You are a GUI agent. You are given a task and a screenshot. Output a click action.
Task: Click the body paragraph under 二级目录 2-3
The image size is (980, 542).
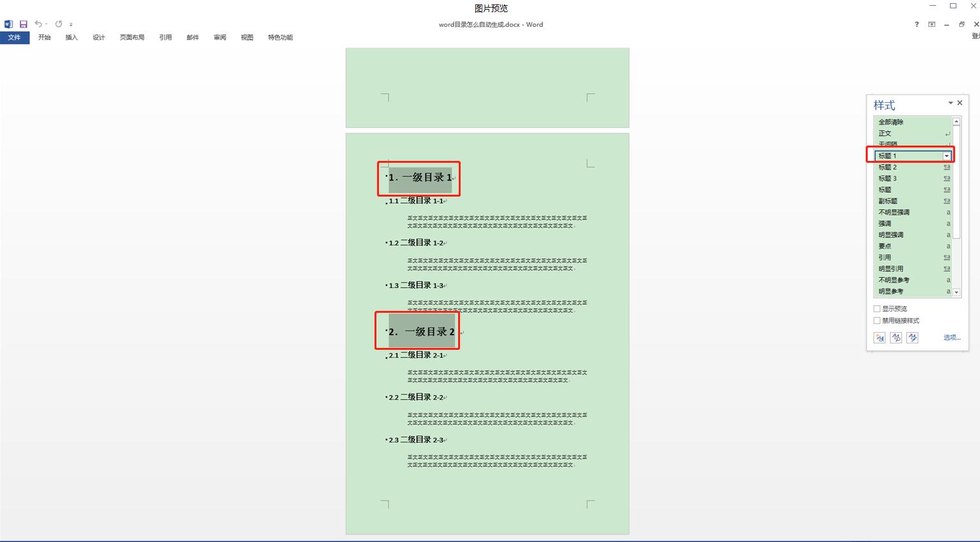tap(497, 461)
